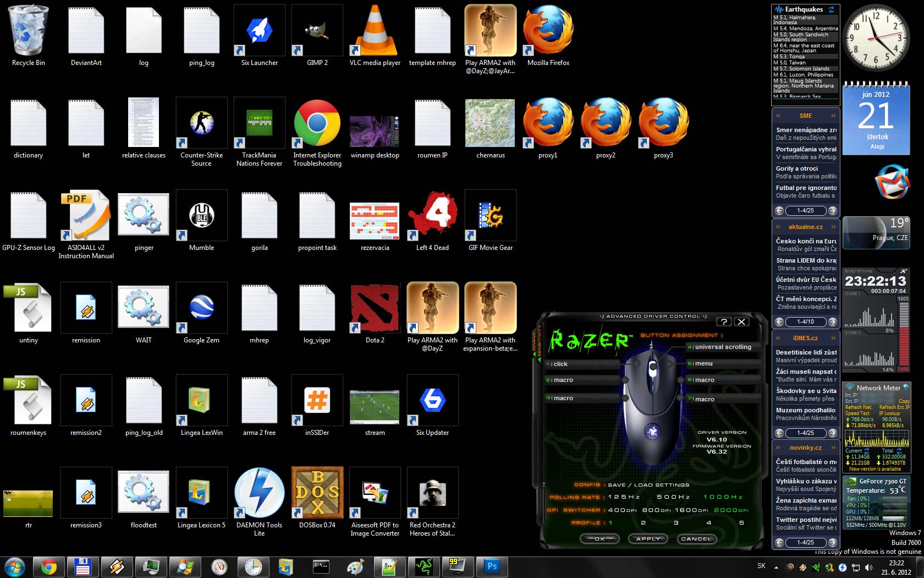
Task: Open TrackMania Nations Forever shortcut
Action: 259,132
